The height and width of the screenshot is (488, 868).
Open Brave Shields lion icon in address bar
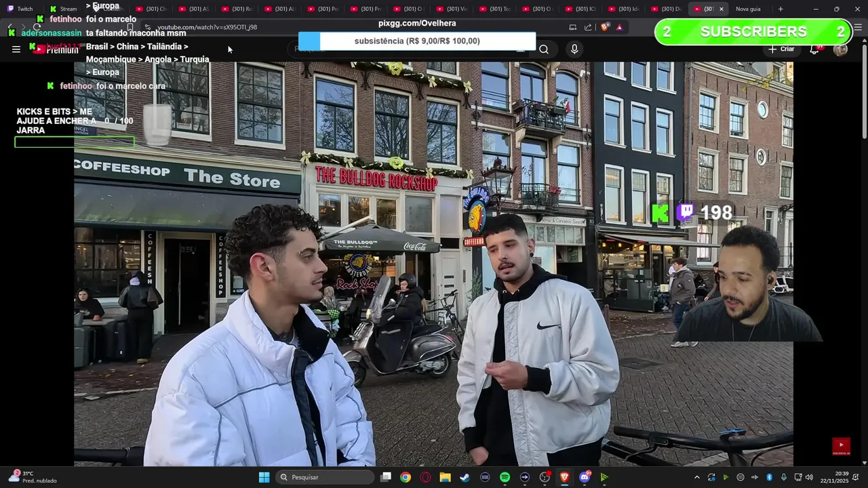click(605, 27)
